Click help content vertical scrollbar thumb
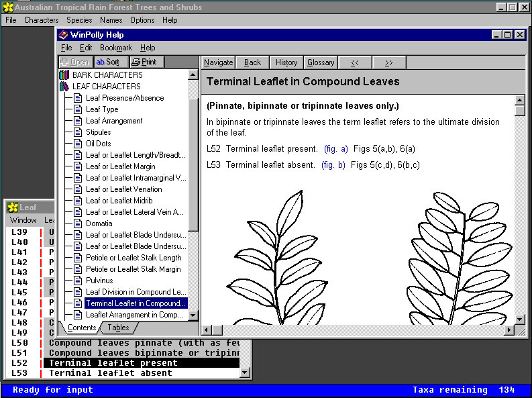 [x=520, y=111]
